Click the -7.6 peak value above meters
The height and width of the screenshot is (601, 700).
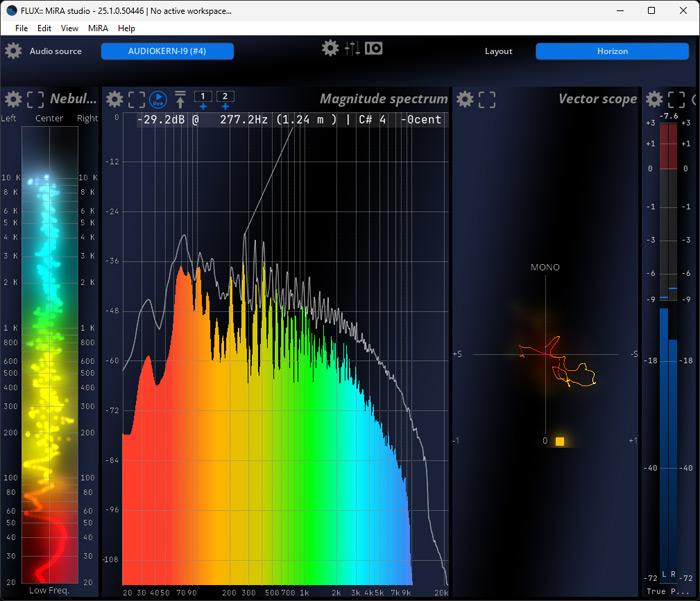coord(668,116)
